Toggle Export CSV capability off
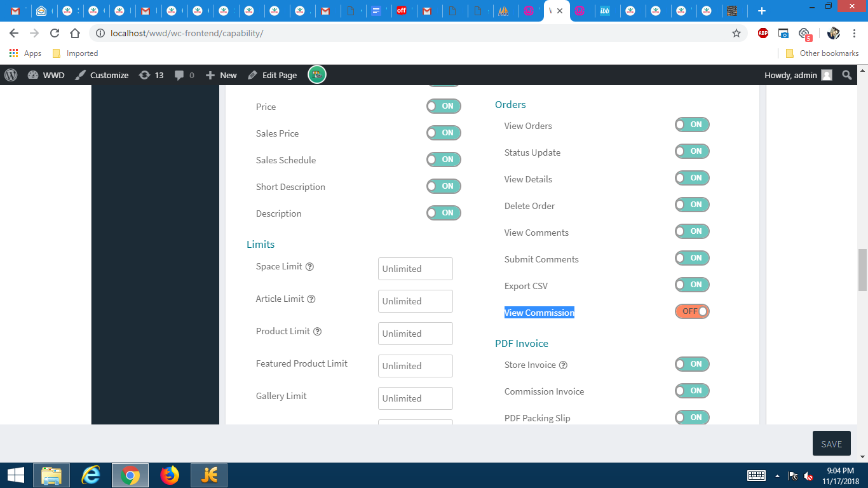 pos(692,285)
